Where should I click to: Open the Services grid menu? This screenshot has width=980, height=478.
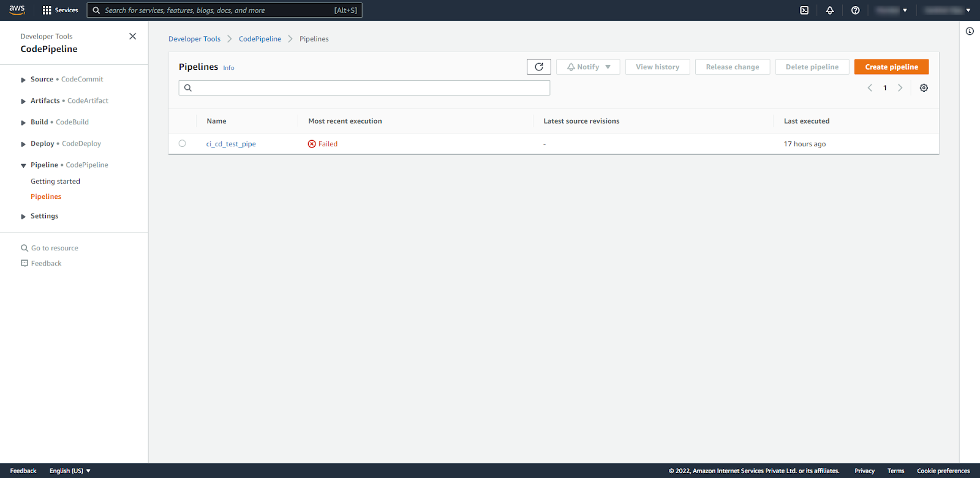click(60, 10)
